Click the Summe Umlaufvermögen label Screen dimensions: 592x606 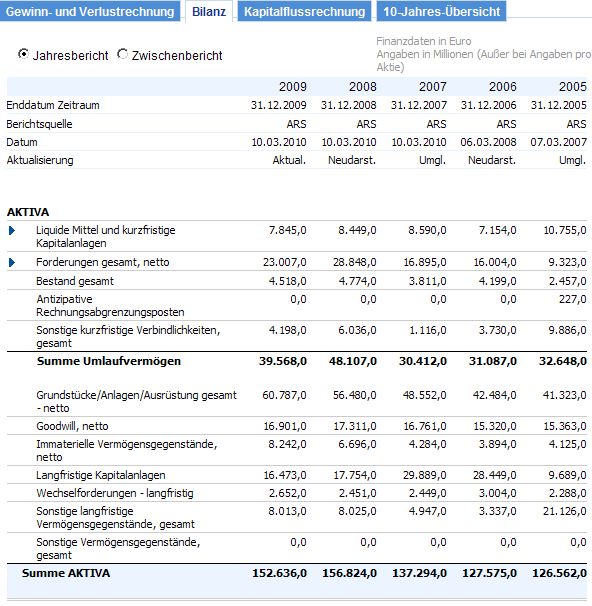click(109, 361)
